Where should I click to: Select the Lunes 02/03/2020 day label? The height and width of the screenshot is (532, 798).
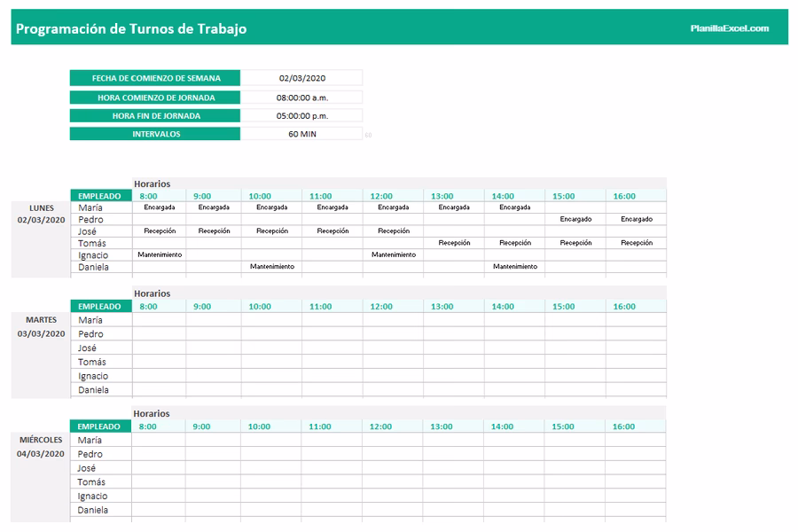[41, 214]
